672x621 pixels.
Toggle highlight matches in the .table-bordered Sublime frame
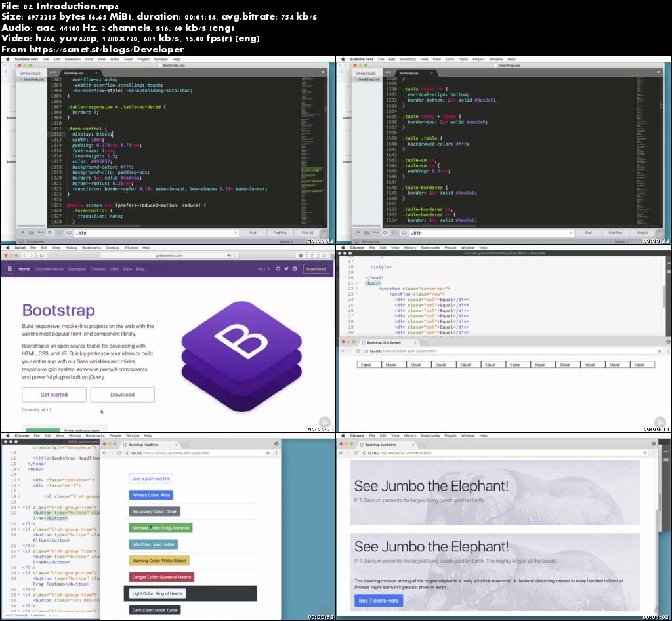[404, 233]
